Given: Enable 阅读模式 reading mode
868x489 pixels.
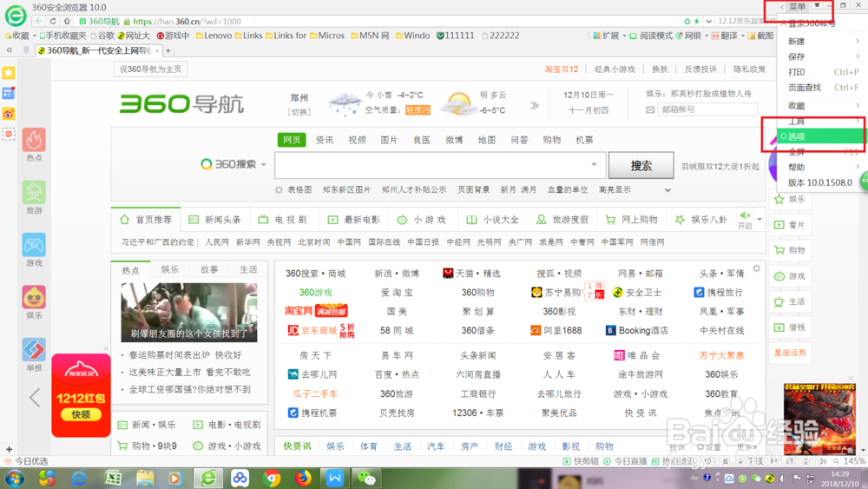Looking at the screenshot, I should [651, 36].
